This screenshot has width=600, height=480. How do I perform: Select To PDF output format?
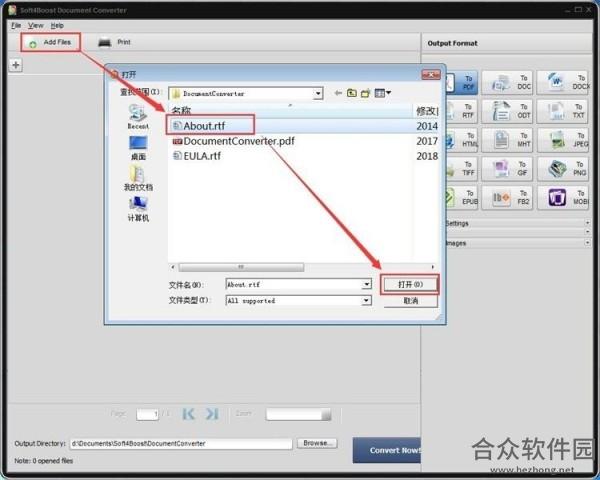(x=461, y=83)
